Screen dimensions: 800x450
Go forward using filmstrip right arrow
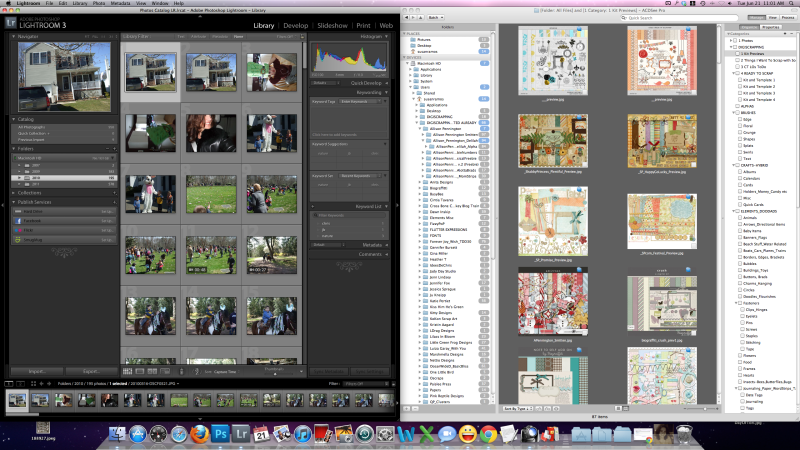(49, 384)
